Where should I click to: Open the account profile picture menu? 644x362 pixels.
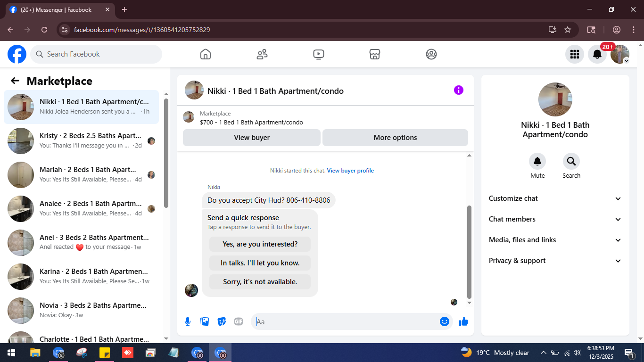coord(620,54)
